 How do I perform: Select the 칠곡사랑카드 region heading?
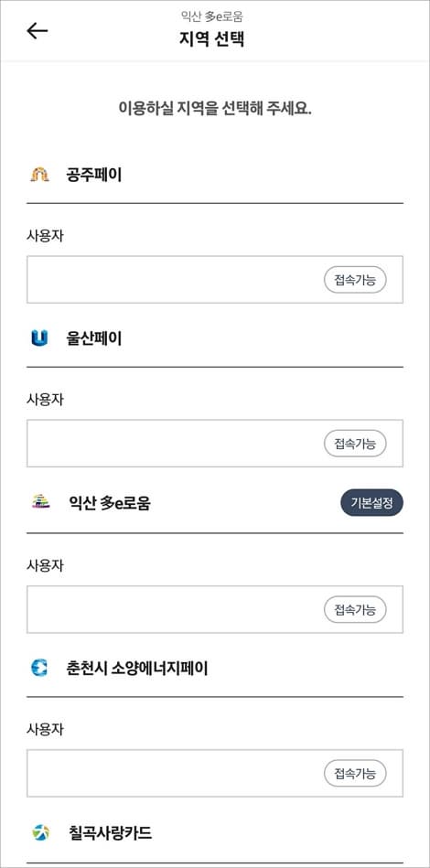tap(110, 832)
